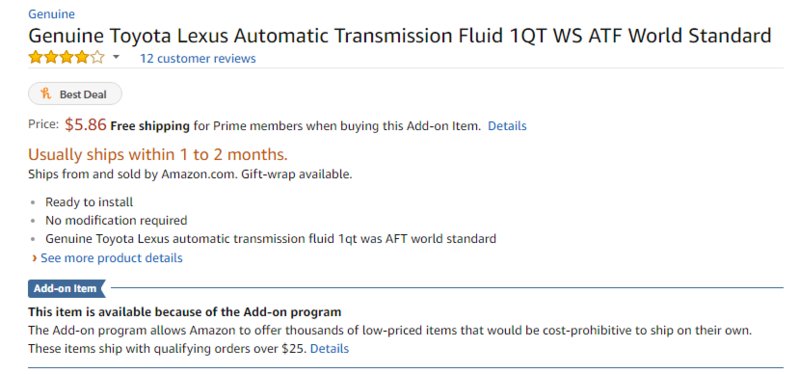The image size is (799, 374).
Task: Click the product title heading
Action: click(x=400, y=36)
